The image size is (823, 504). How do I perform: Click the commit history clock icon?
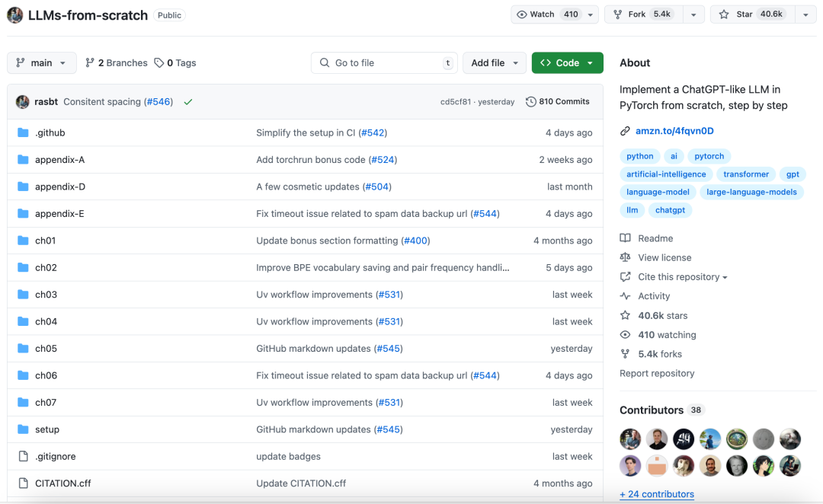531,100
